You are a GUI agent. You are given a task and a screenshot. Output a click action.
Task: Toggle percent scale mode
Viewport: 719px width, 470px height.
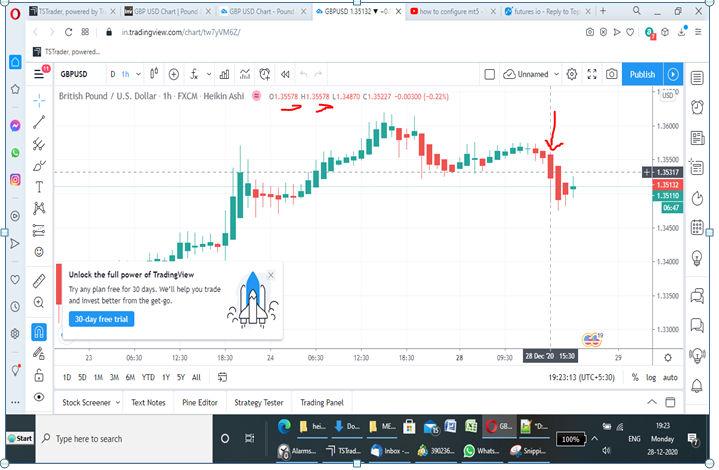(635, 377)
